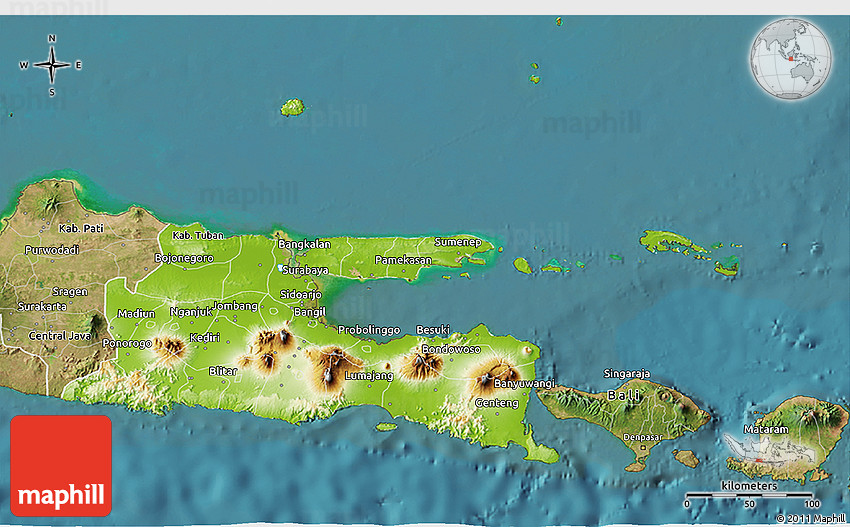Open the 2011 Maphill copyright text
The image size is (850, 527).
coord(810,518)
